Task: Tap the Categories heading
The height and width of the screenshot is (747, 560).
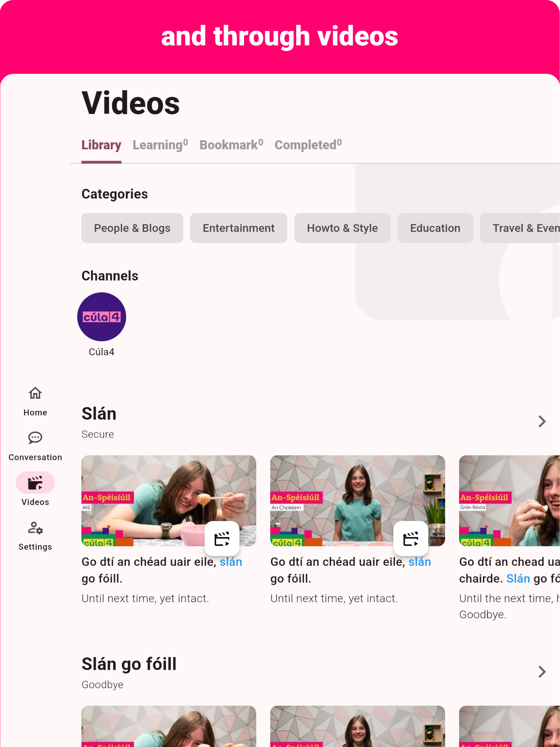Action: pyautogui.click(x=115, y=194)
